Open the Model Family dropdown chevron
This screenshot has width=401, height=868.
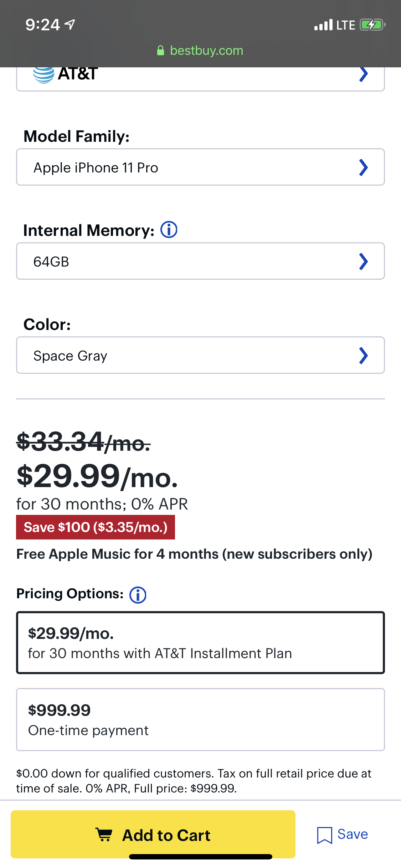click(x=363, y=167)
